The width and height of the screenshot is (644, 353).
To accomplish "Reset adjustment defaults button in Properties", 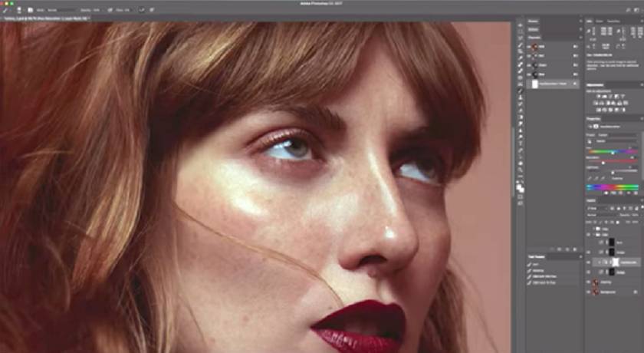I will click(x=619, y=193).
